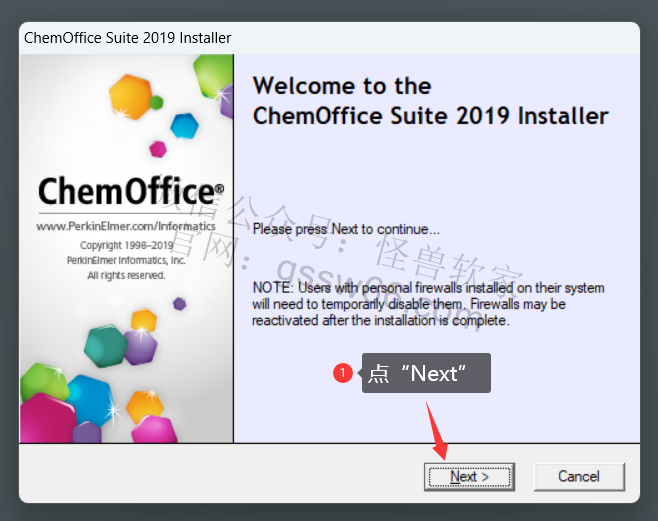This screenshot has width=658, height=521.
Task: Cancel the ChemOffice installation
Action: 579,477
